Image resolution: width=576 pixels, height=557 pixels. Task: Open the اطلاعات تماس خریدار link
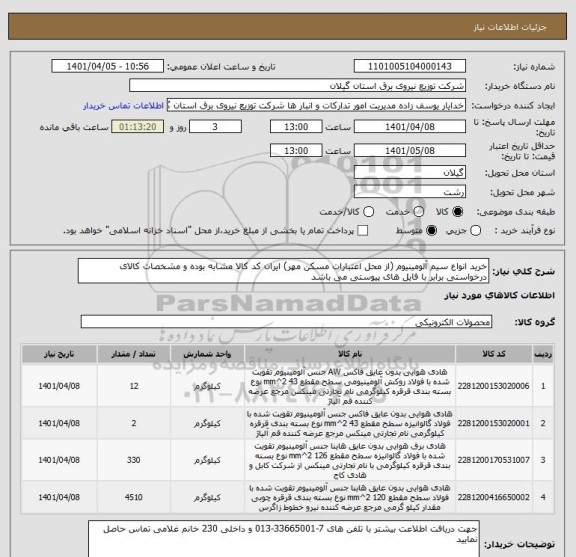coord(123,106)
